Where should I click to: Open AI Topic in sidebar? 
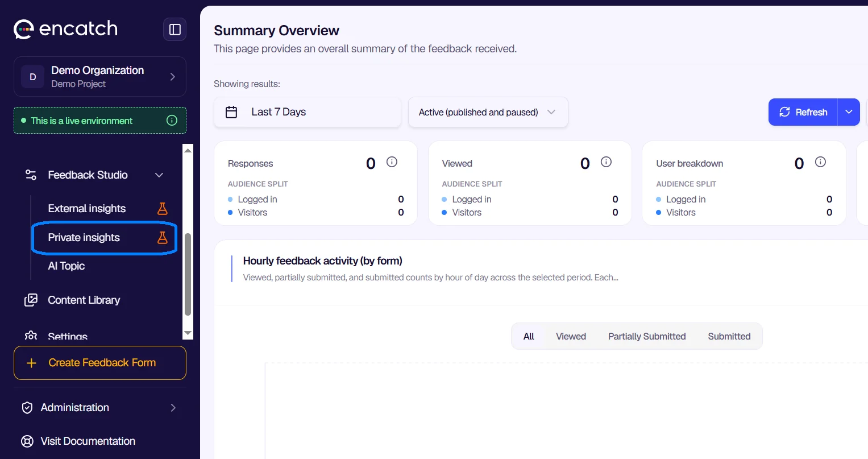tap(67, 266)
